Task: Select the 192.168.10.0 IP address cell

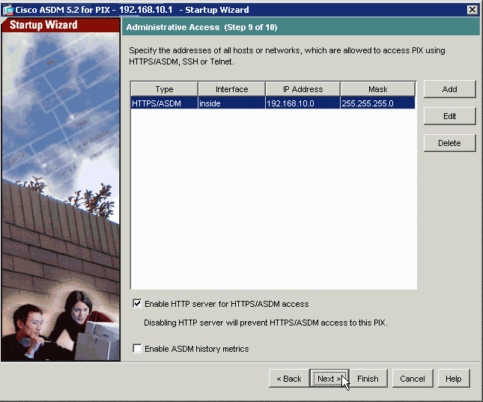Action: pyautogui.click(x=303, y=103)
